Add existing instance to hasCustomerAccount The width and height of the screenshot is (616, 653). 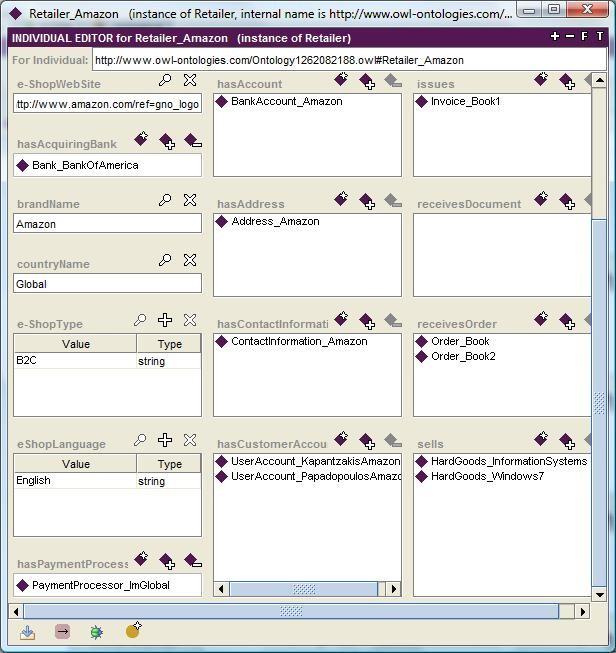coord(367,441)
